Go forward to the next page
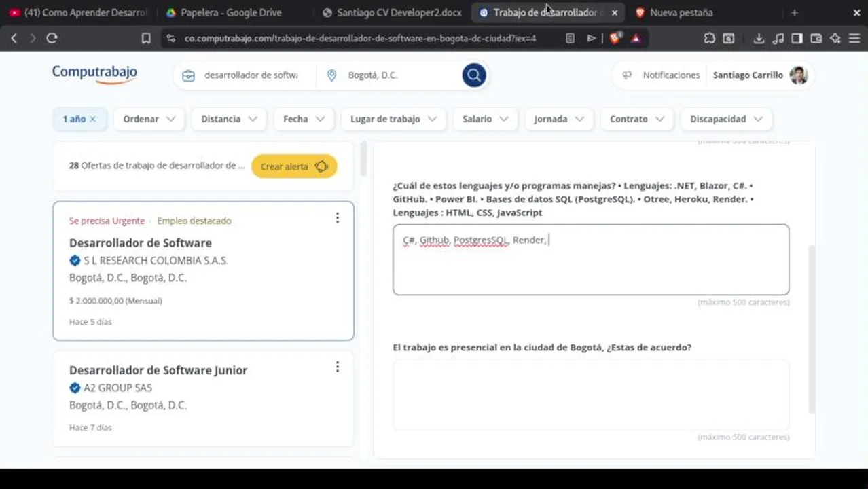Screen dimensions: 868x489 coord(33,39)
